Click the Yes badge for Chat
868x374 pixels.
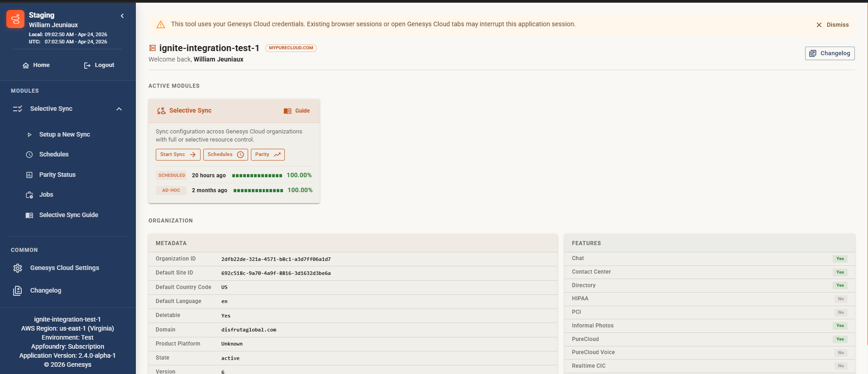coord(840,259)
